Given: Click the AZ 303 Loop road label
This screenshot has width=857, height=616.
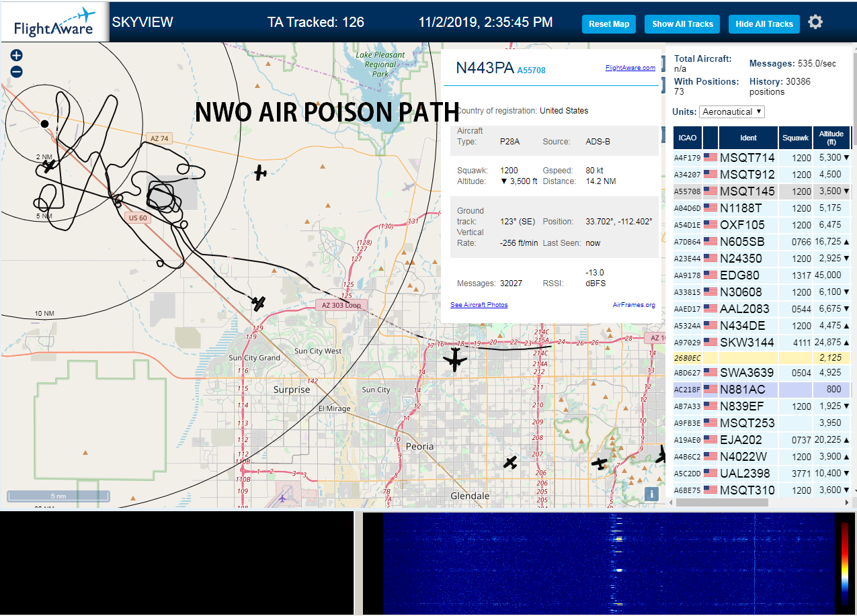Looking at the screenshot, I should (341, 305).
